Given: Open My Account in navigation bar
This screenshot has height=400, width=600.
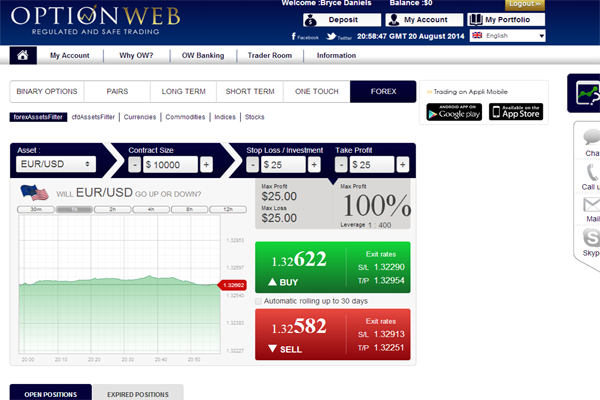Looking at the screenshot, I should click(x=70, y=56).
